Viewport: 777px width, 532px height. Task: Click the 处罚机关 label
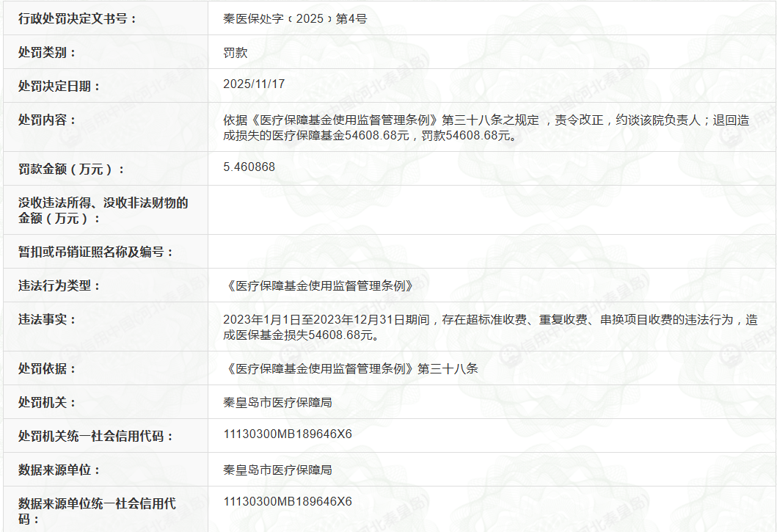point(47,403)
